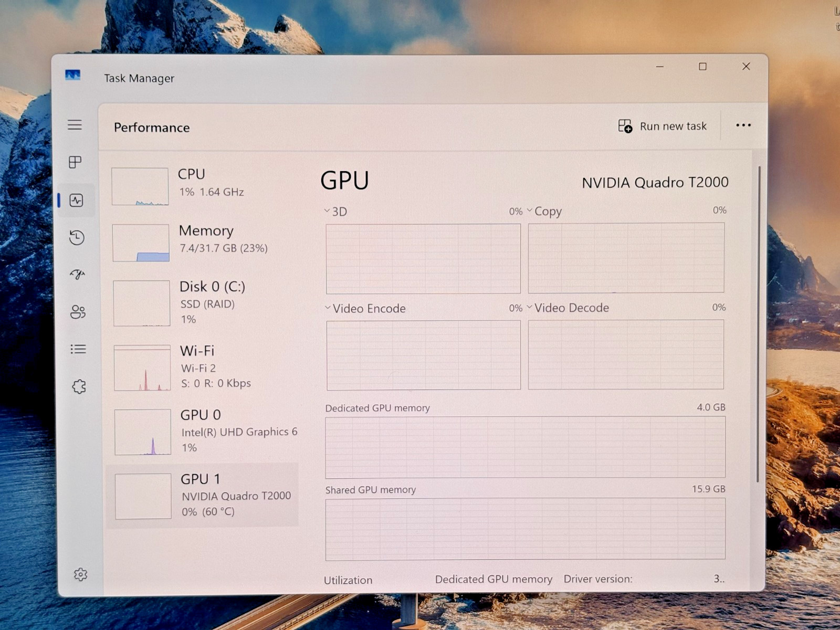840x630 pixels.
Task: Maximize the Task Manager window
Action: pos(702,67)
